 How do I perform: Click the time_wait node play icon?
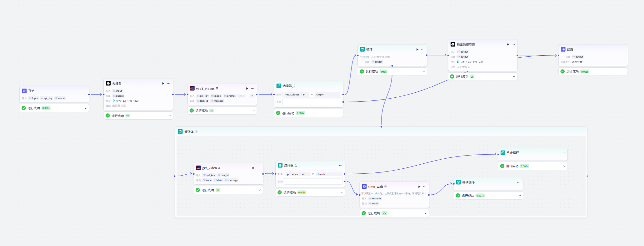coord(419,187)
